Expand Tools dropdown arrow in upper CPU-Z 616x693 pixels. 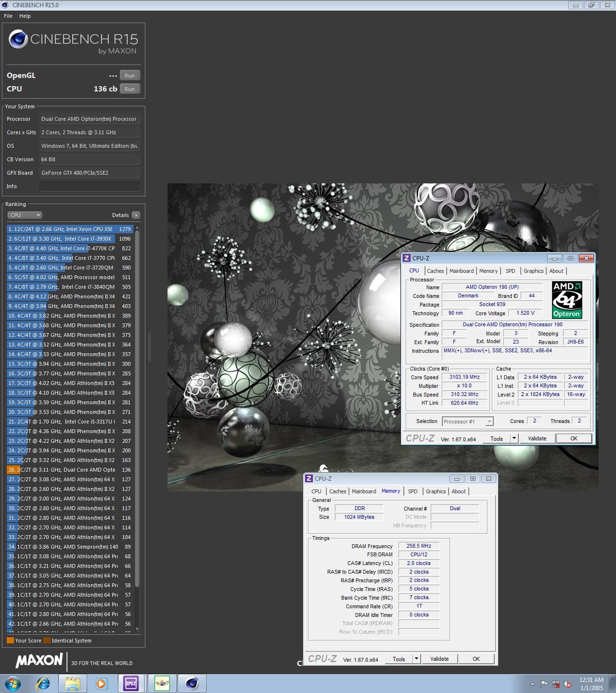[514, 438]
